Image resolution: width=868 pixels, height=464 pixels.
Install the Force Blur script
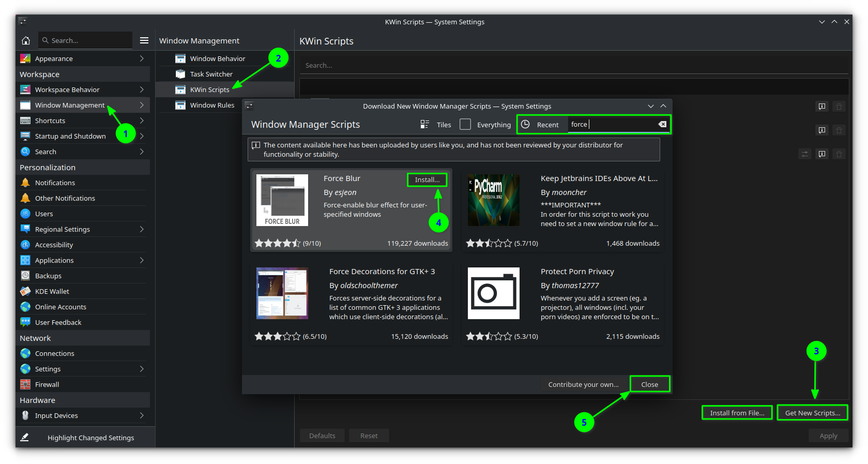pos(427,179)
